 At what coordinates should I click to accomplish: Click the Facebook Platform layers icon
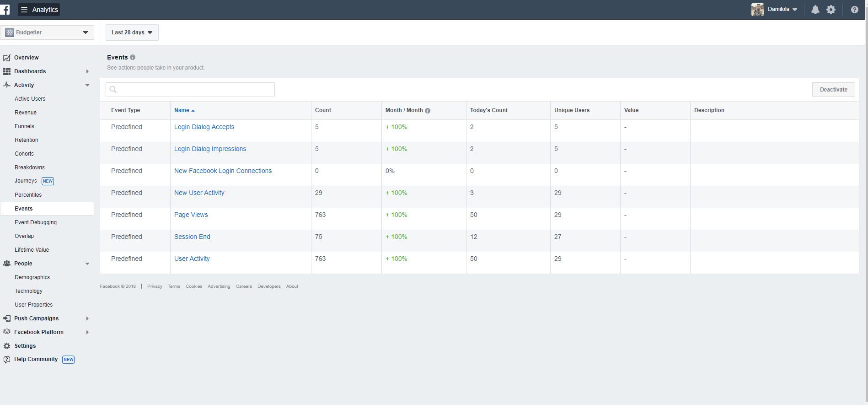[7, 332]
